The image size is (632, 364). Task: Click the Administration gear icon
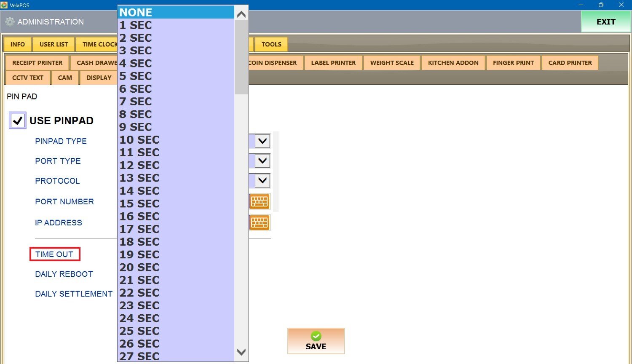(x=10, y=22)
